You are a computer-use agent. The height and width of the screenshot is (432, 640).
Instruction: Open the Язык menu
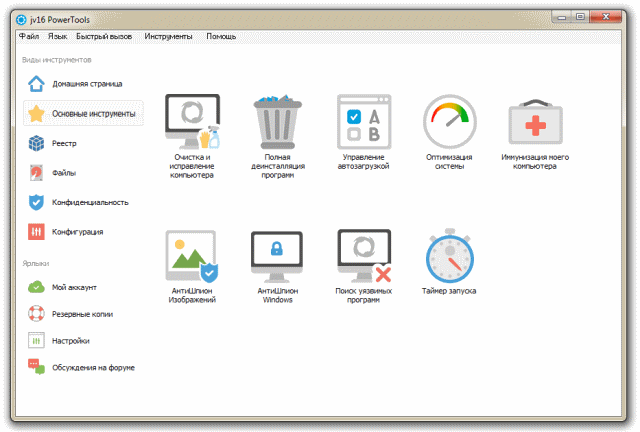point(58,36)
